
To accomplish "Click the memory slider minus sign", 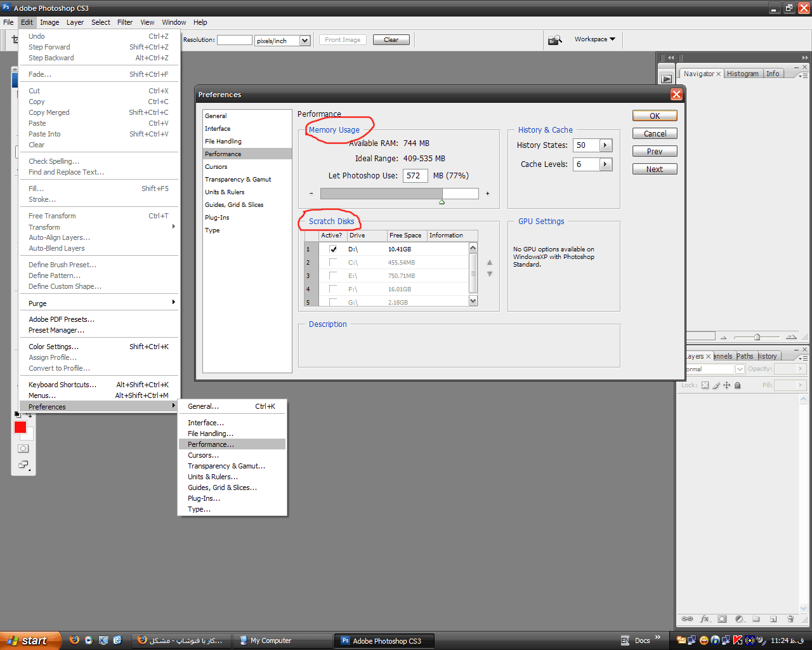I will (x=311, y=194).
